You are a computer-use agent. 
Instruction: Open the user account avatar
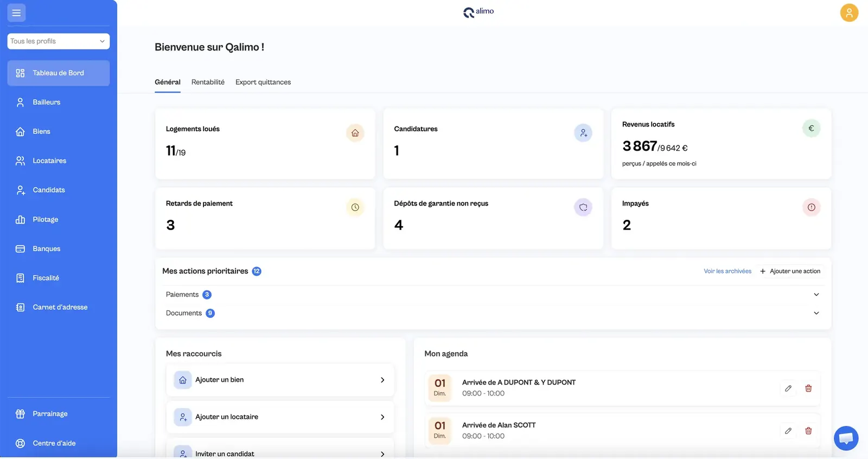(x=849, y=12)
